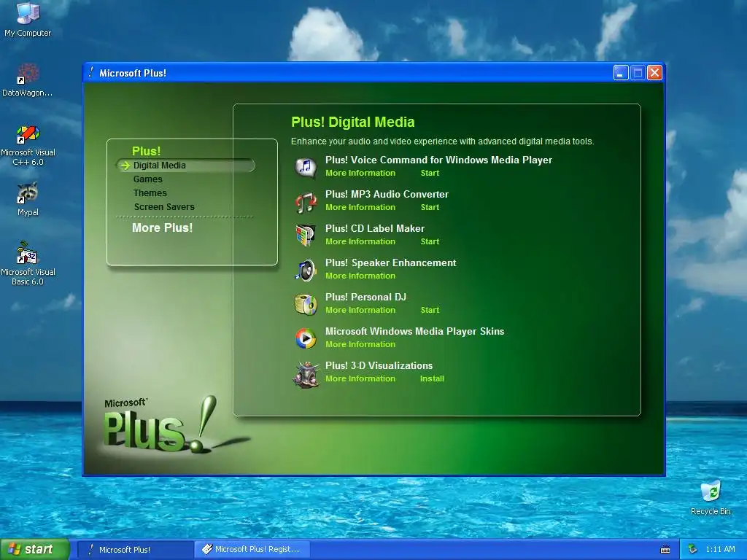Click the network tray icon beside clock
The width and height of the screenshot is (747, 560).
tap(692, 549)
